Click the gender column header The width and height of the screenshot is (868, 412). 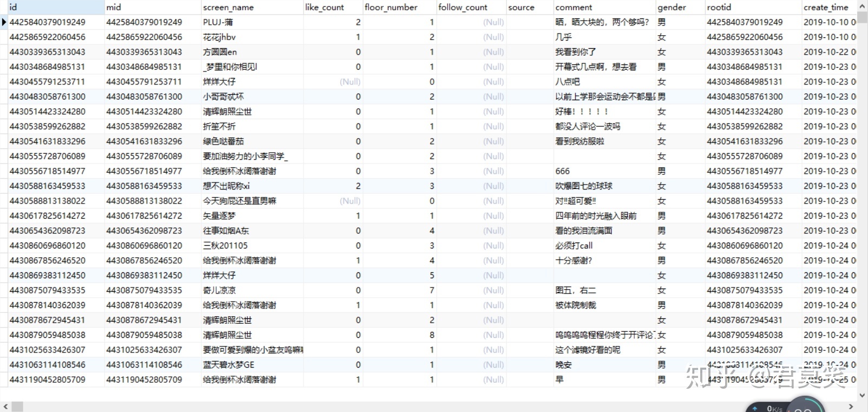point(679,7)
